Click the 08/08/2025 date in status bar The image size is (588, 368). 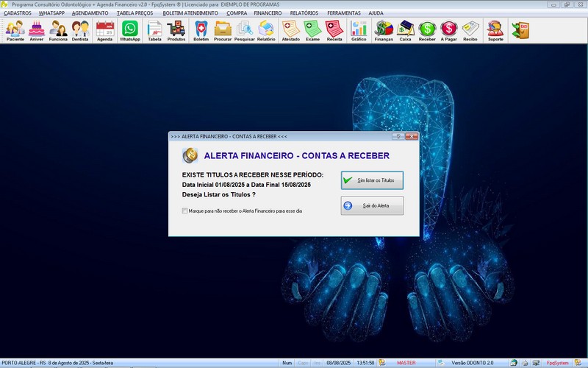tap(339, 363)
